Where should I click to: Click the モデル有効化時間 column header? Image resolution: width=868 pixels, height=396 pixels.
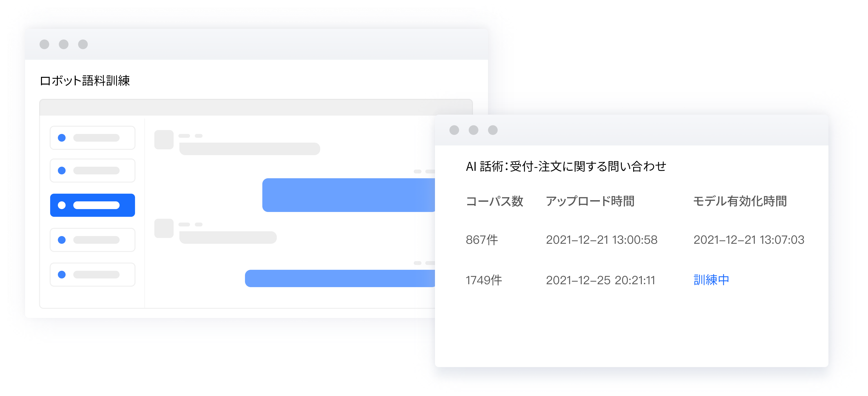coord(740,201)
